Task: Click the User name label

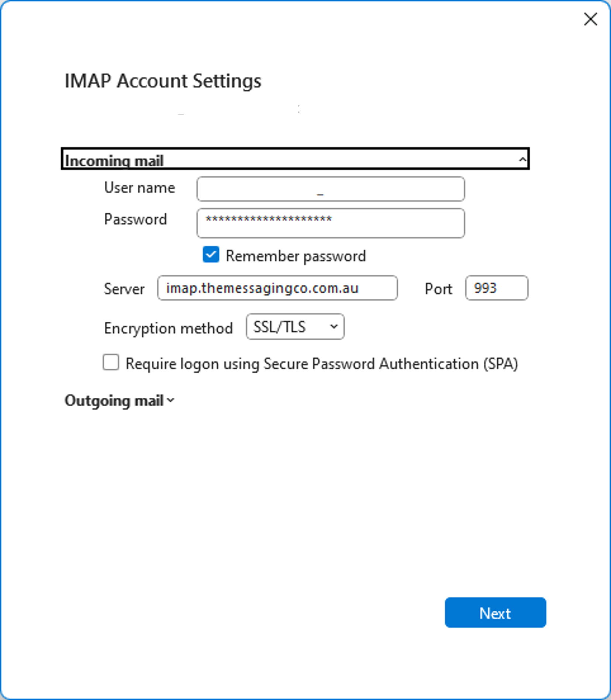Action: [139, 187]
